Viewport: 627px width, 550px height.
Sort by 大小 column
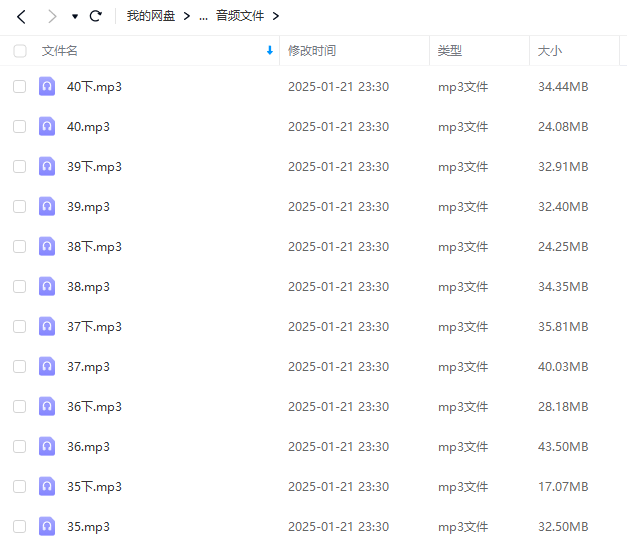(550, 51)
